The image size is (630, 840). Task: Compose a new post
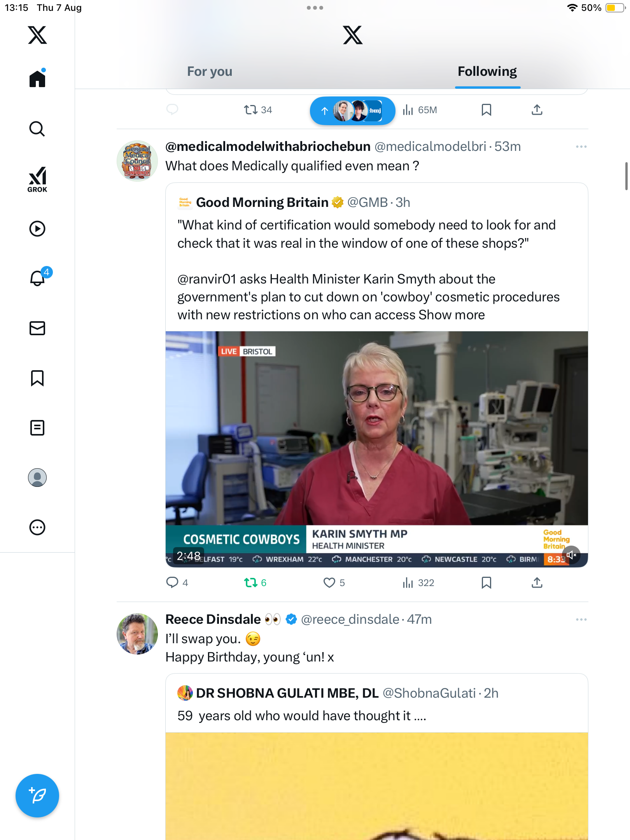[37, 796]
